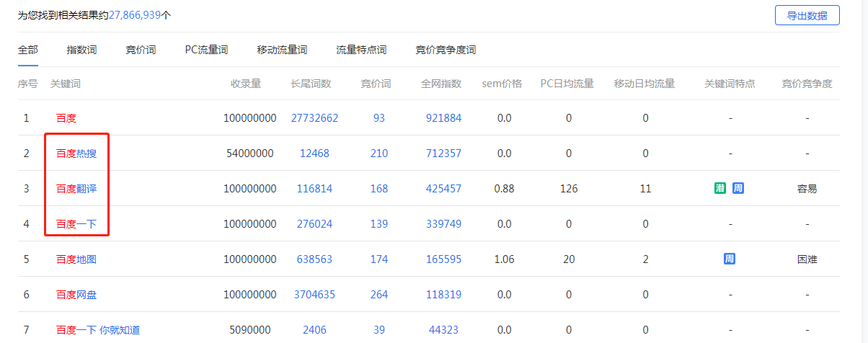The height and width of the screenshot is (343, 868).
Task: Select the 竞价词 tab
Action: point(141,50)
